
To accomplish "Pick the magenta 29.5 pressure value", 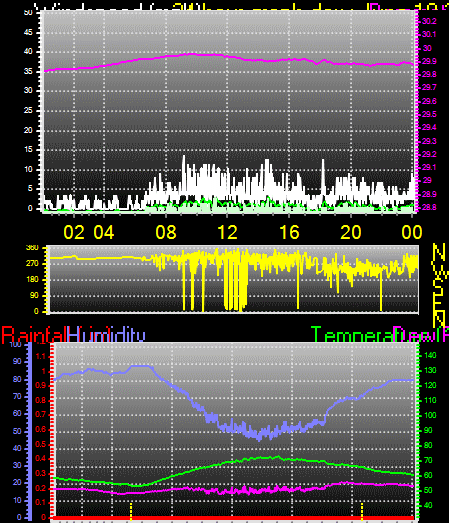I will coord(429,114).
